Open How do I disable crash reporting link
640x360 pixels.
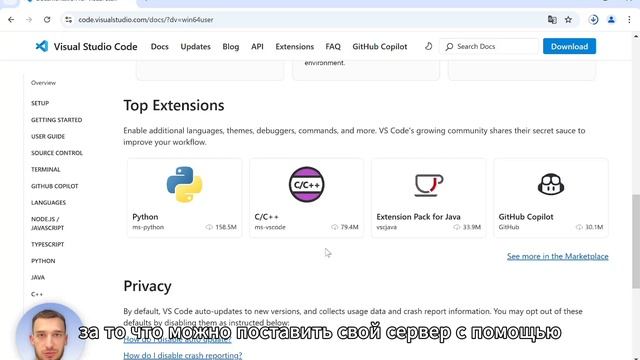click(x=182, y=355)
